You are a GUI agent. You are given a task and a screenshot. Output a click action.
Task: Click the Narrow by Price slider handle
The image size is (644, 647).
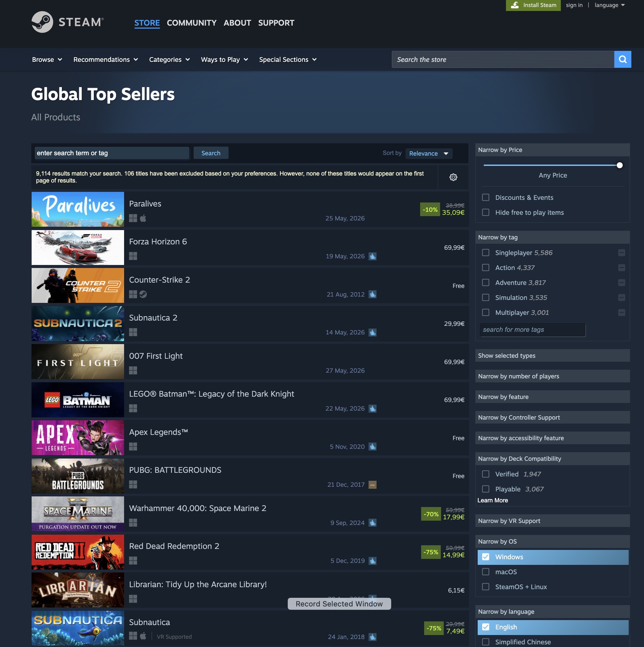coord(619,166)
